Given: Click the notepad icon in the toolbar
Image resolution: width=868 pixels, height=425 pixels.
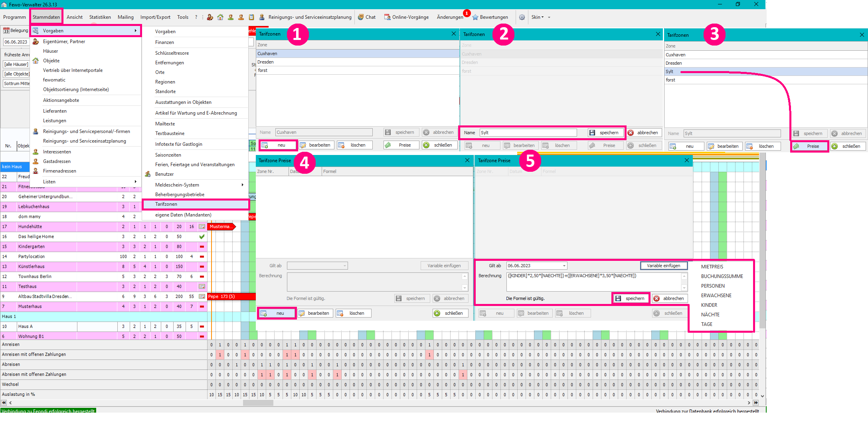Looking at the screenshot, I should tap(251, 17).
